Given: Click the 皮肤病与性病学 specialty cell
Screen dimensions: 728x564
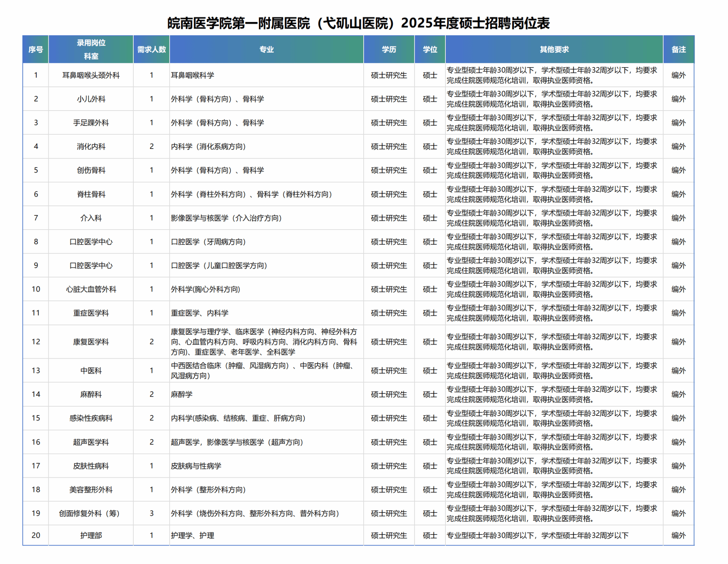Looking at the screenshot, I should pyautogui.click(x=196, y=466).
